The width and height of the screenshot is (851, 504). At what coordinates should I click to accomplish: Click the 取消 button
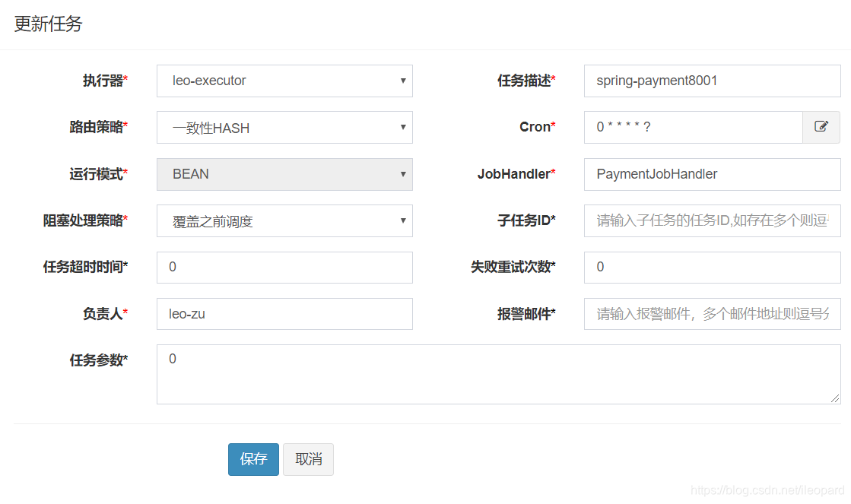308,459
